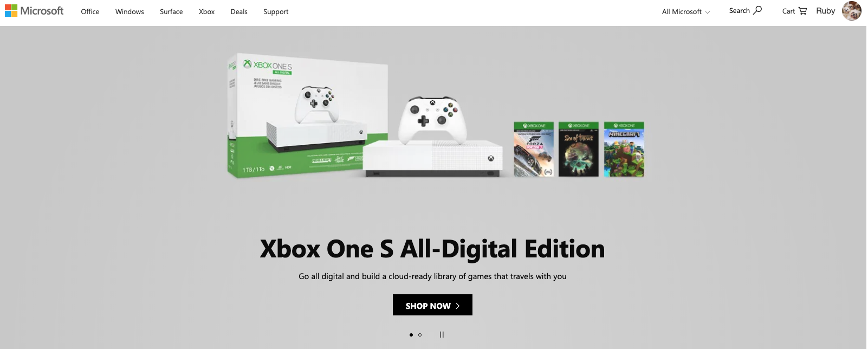Go to the Surface navigation link
The image size is (868, 349).
(x=171, y=11)
